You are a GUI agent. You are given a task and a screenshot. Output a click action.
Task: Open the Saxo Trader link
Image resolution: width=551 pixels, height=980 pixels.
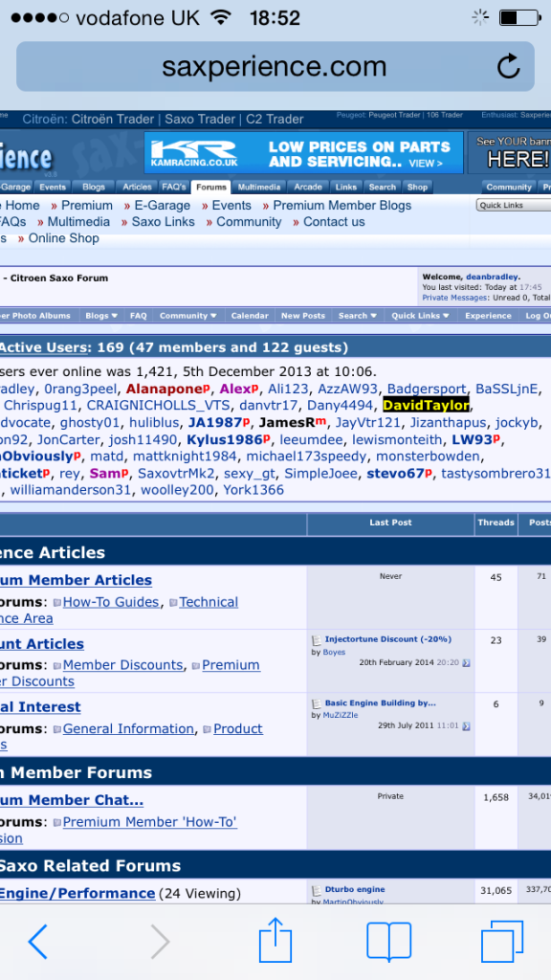click(200, 119)
